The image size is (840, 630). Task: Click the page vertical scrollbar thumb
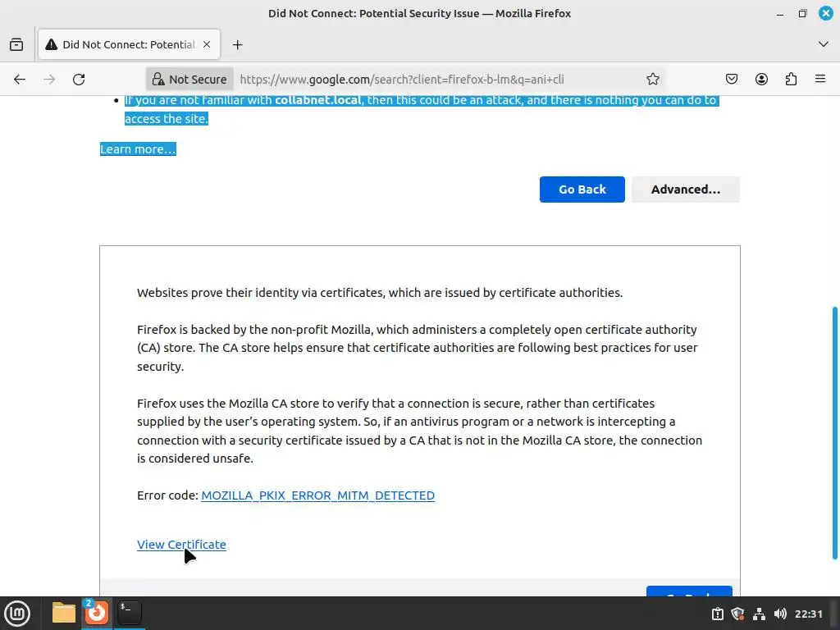pos(834,433)
